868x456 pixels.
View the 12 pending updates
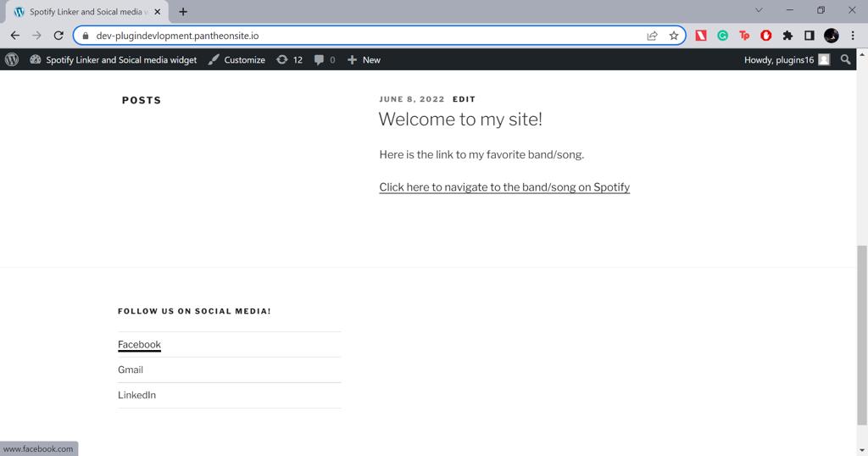pos(290,59)
